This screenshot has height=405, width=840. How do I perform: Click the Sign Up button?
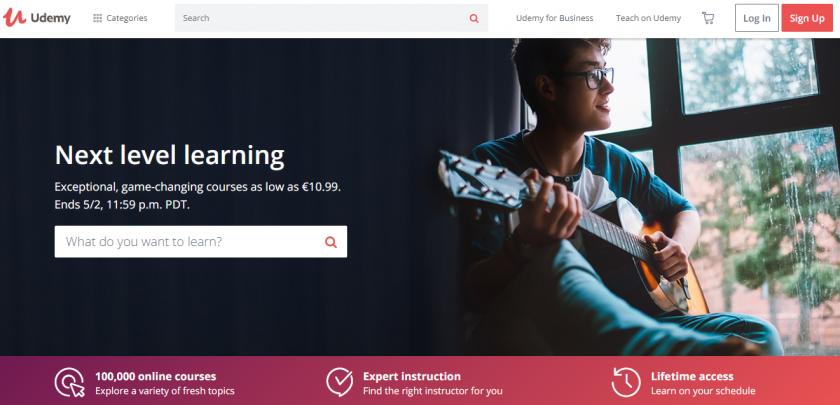pos(807,18)
